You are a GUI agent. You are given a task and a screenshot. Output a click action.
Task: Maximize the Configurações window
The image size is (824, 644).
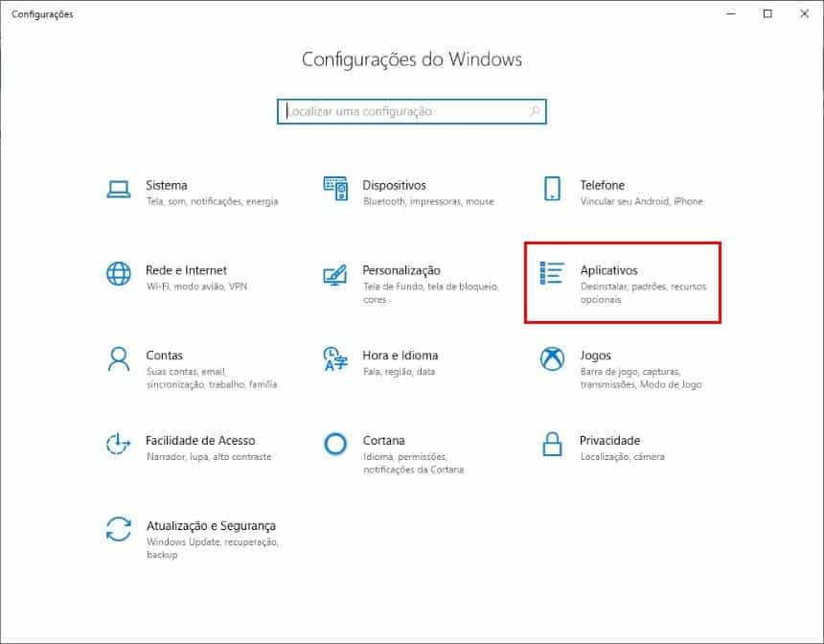click(x=767, y=13)
